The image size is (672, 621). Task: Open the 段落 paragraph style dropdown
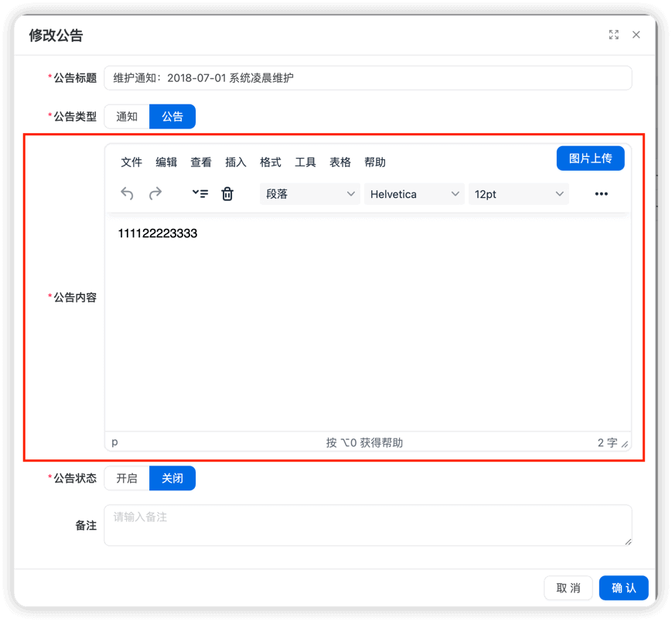click(x=309, y=194)
